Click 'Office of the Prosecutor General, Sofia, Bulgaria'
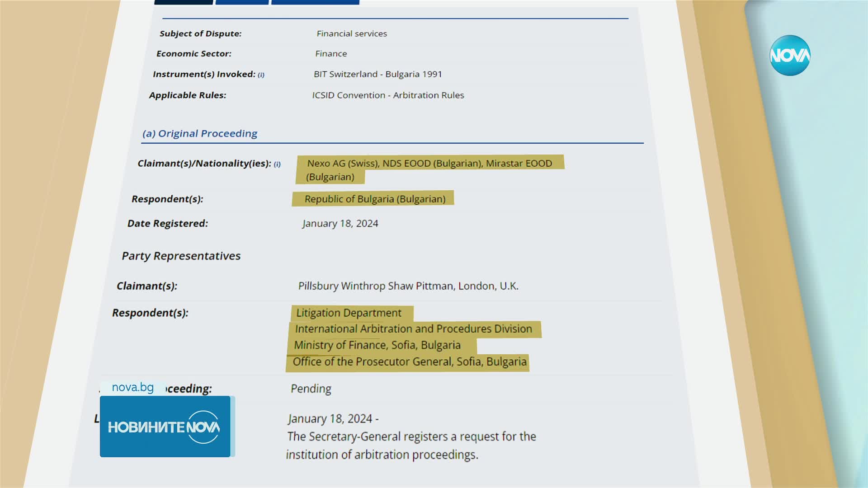Screen dimensions: 868x488 [x=410, y=361]
